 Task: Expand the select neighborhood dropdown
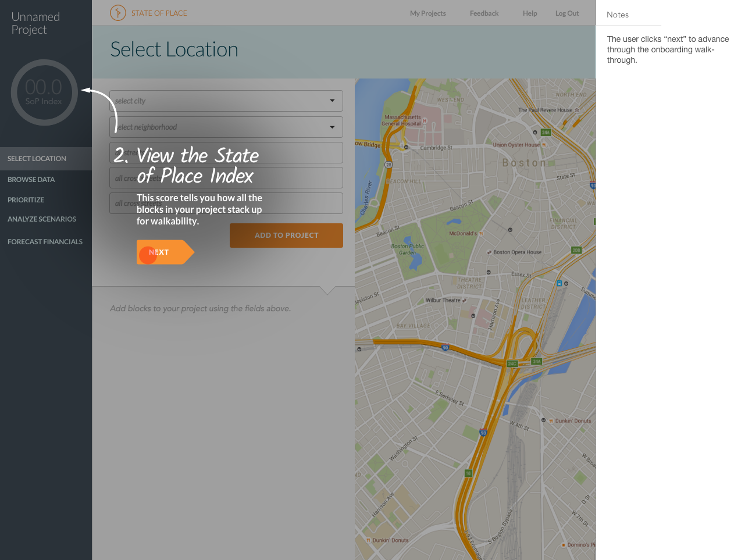(x=226, y=127)
